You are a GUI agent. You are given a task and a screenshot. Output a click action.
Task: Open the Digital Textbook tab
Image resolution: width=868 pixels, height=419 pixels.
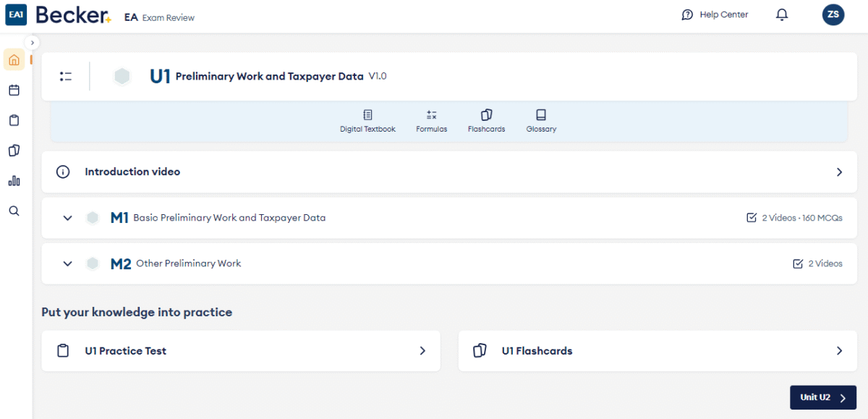point(367,121)
